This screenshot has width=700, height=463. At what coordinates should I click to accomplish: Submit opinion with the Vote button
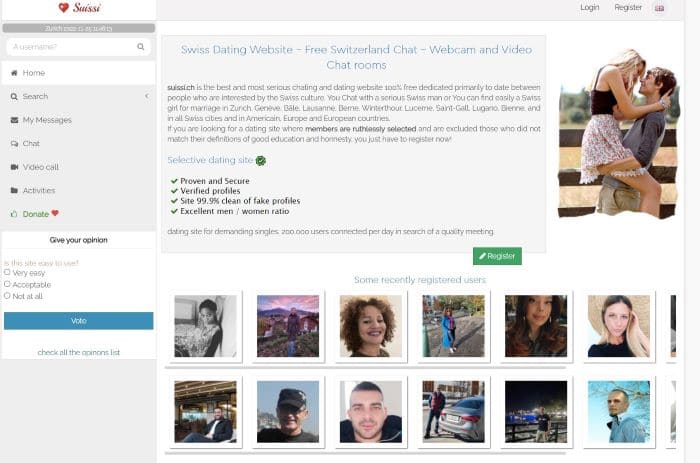point(79,321)
